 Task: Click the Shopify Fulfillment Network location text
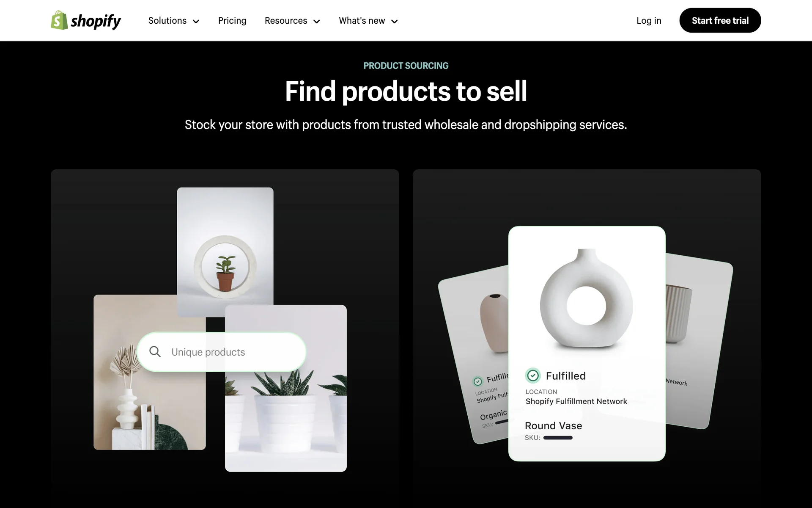point(576,401)
